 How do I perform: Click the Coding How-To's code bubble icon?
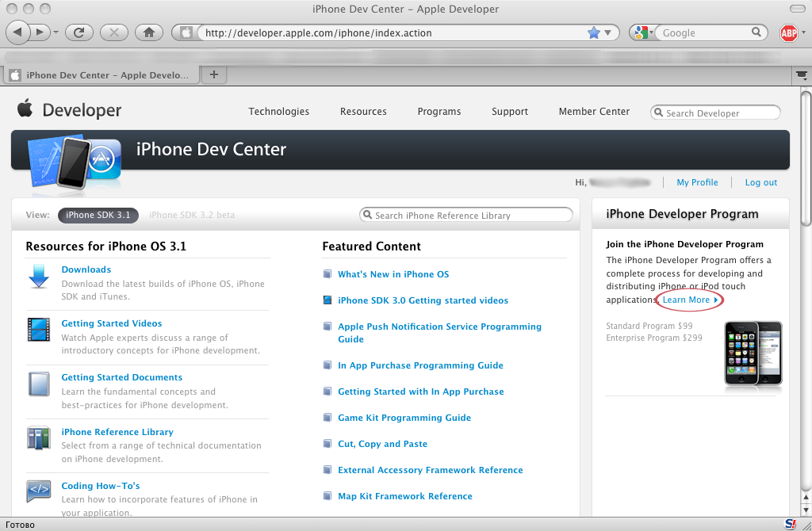[39, 491]
